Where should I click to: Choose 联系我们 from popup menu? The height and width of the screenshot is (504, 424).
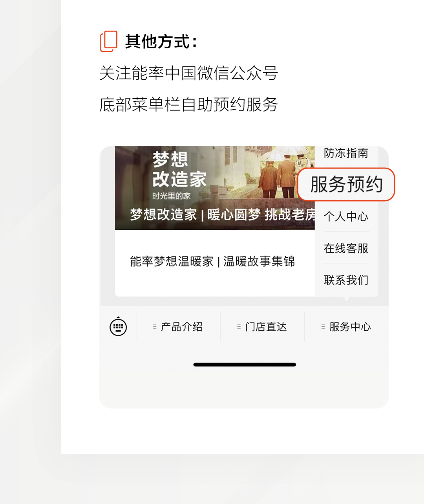(x=346, y=280)
